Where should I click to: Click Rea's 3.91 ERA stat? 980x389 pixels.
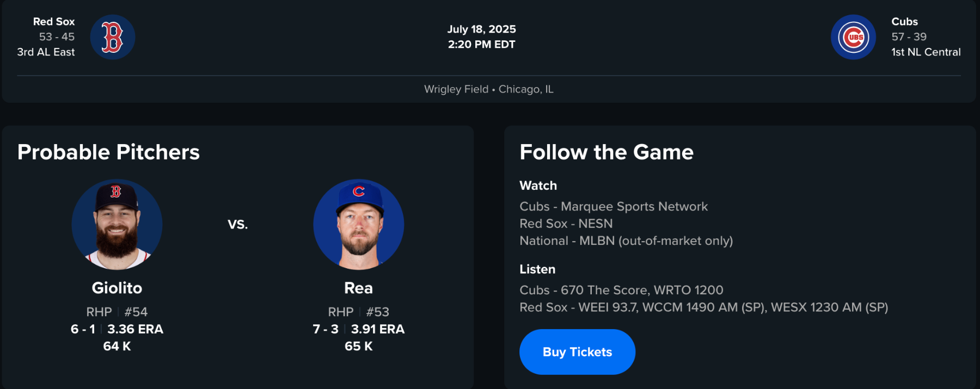(377, 329)
